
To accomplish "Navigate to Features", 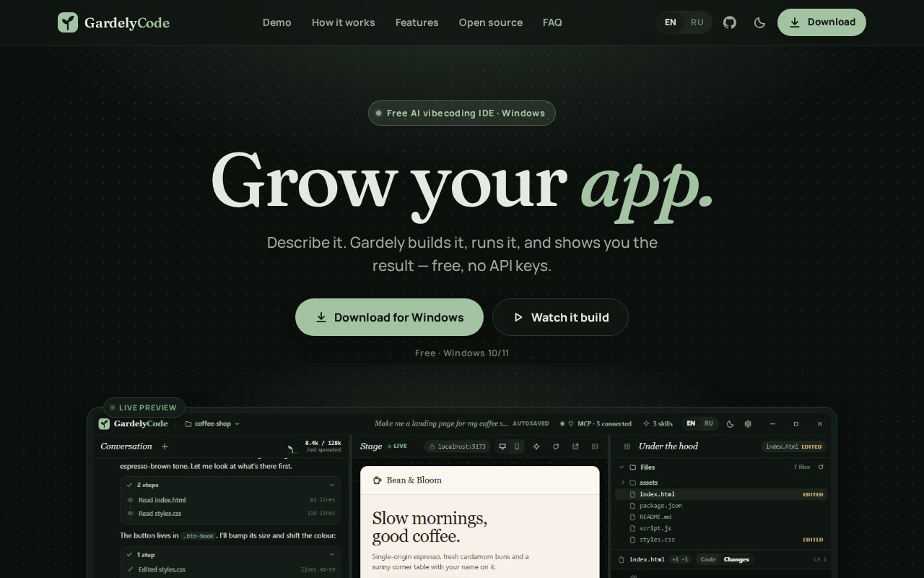I will 417,22.
